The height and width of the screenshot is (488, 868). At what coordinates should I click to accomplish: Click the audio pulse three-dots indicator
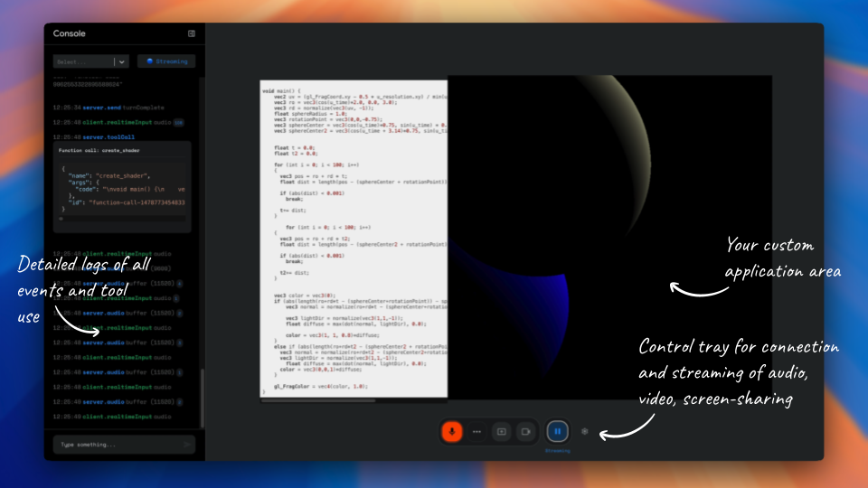[476, 432]
